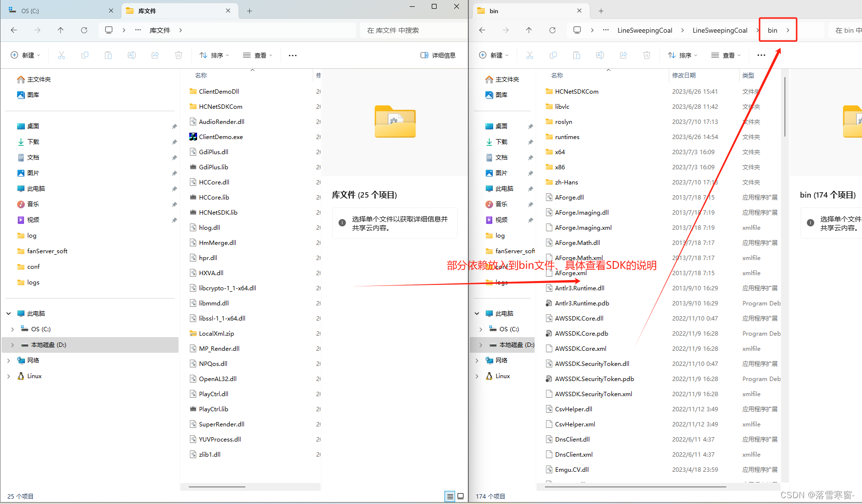Click horizontal scrollbar in left file list
Viewport: 862px width, 504px height.
(217, 487)
